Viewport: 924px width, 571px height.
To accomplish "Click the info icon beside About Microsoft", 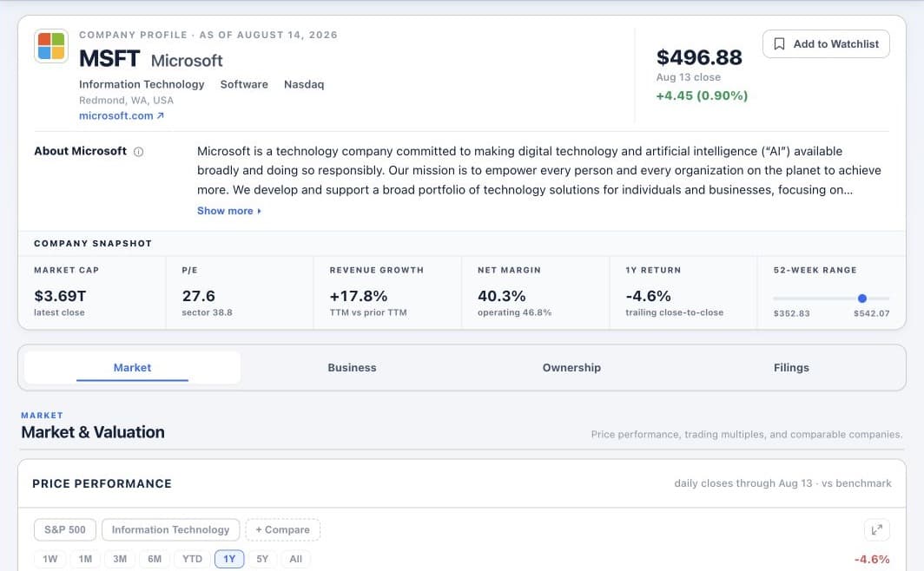I will click(x=138, y=152).
